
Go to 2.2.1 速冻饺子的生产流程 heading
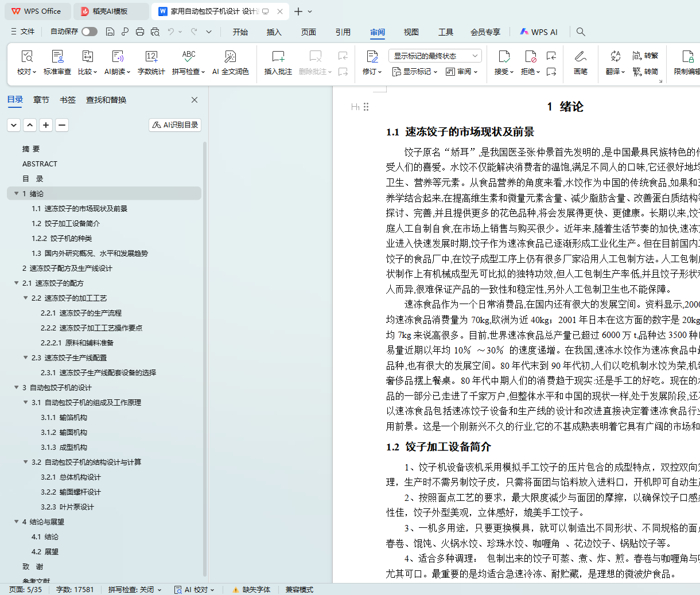coord(90,313)
